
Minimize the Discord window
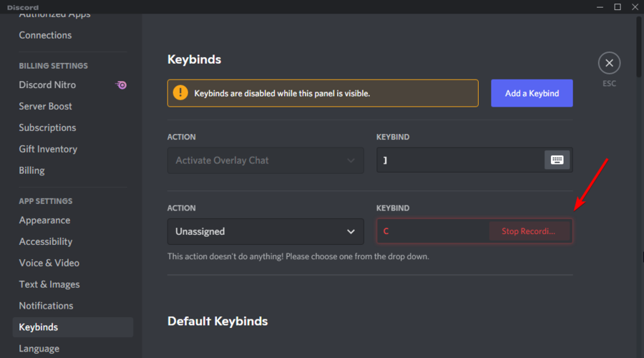(600, 7)
